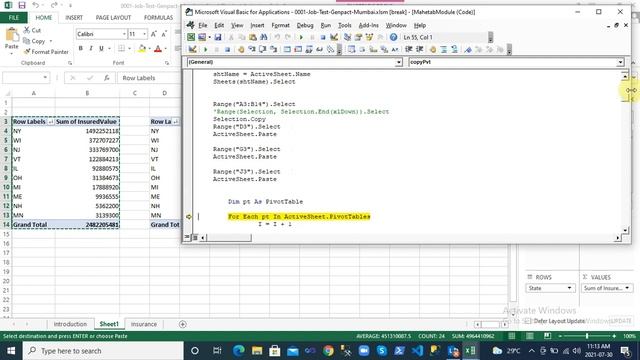Open Microsoft Edge from the taskbar
The image size is (640, 360).
coord(239,351)
